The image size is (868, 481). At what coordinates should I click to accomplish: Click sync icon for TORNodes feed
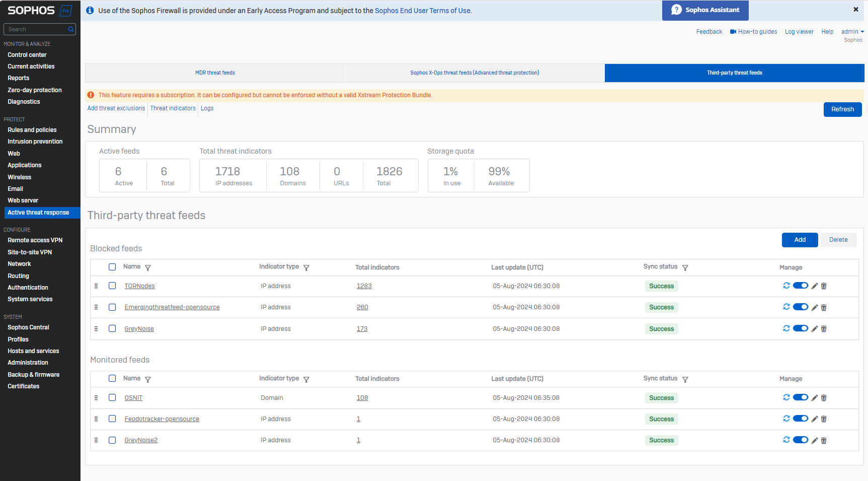click(x=786, y=286)
